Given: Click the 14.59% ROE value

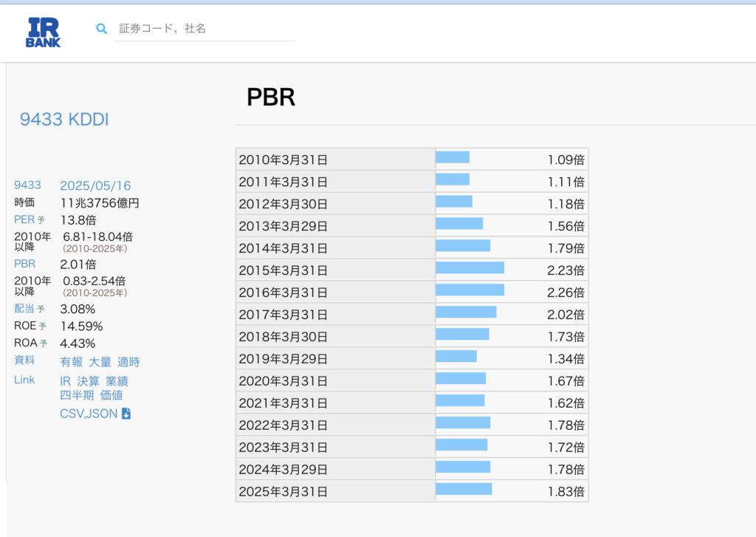Looking at the screenshot, I should click(81, 326).
